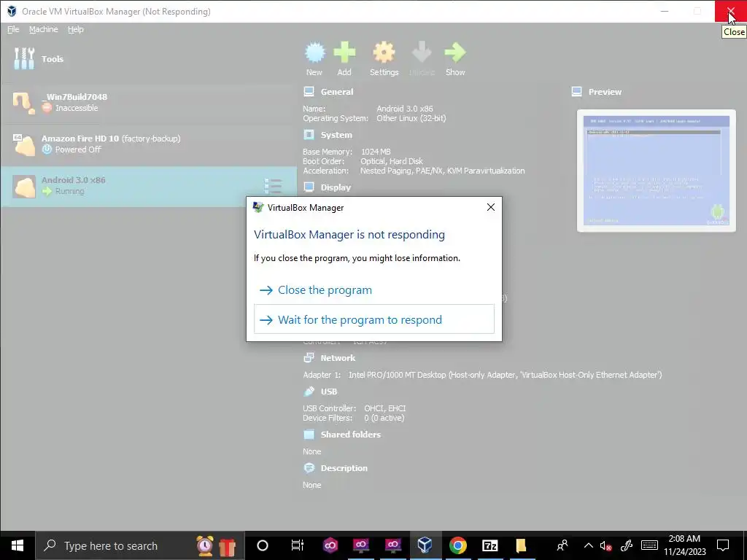The width and height of the screenshot is (747, 560).
Task: Click the file folder taskbar icon
Action: click(x=521, y=545)
